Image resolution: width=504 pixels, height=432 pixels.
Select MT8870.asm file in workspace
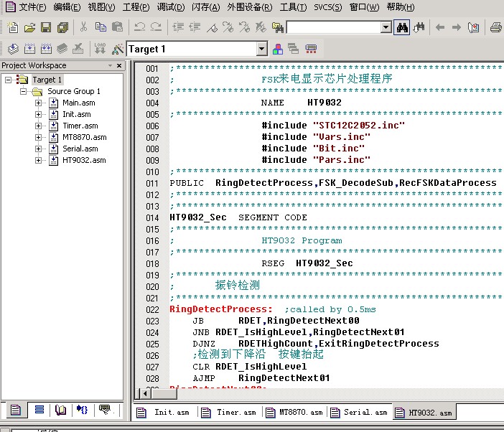point(85,138)
